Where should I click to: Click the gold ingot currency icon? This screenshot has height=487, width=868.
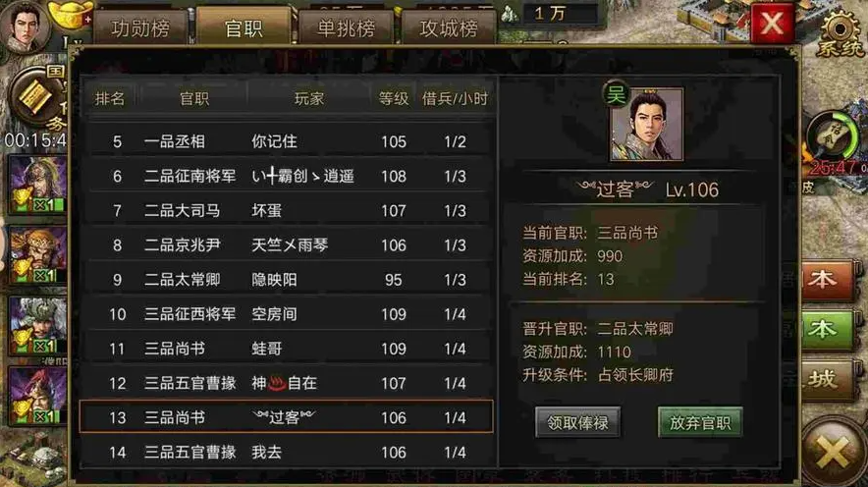click(x=68, y=15)
